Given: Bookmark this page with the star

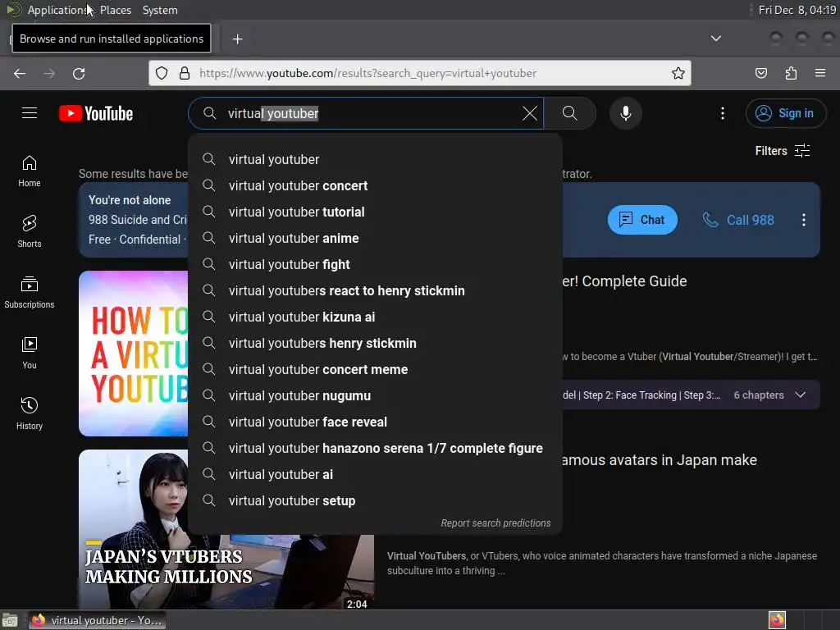Looking at the screenshot, I should [x=678, y=73].
